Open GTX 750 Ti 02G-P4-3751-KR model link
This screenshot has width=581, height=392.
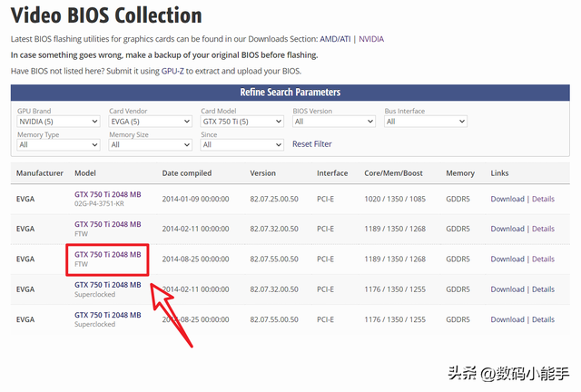click(x=107, y=194)
